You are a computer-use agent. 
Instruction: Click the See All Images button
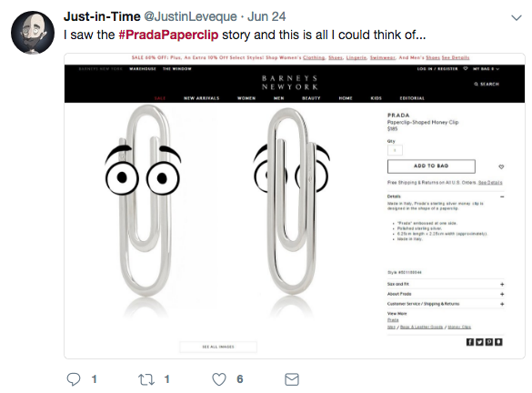click(x=218, y=347)
